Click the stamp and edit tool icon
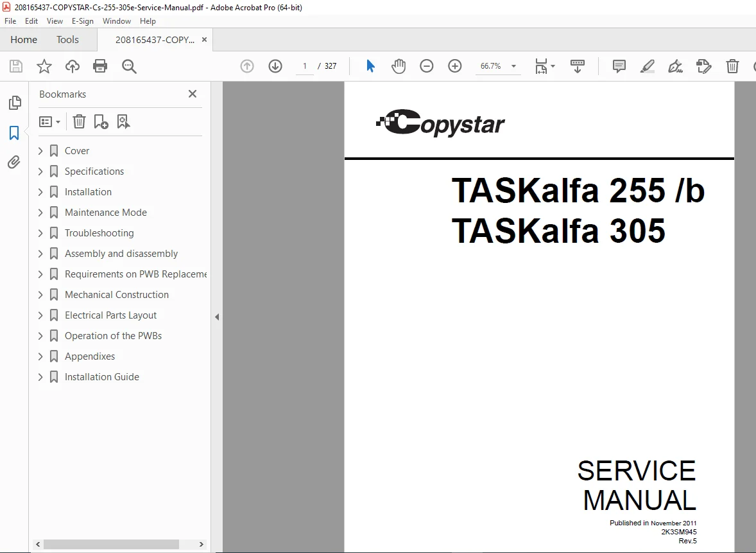 (704, 66)
